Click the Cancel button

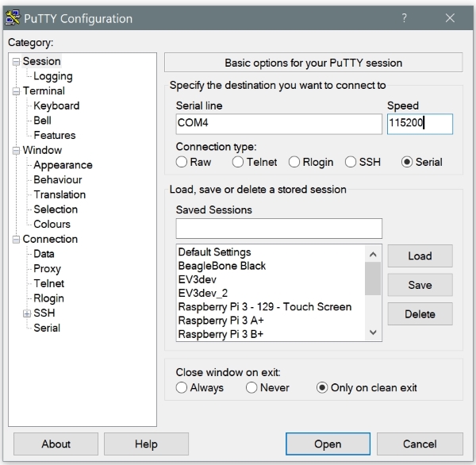420,444
